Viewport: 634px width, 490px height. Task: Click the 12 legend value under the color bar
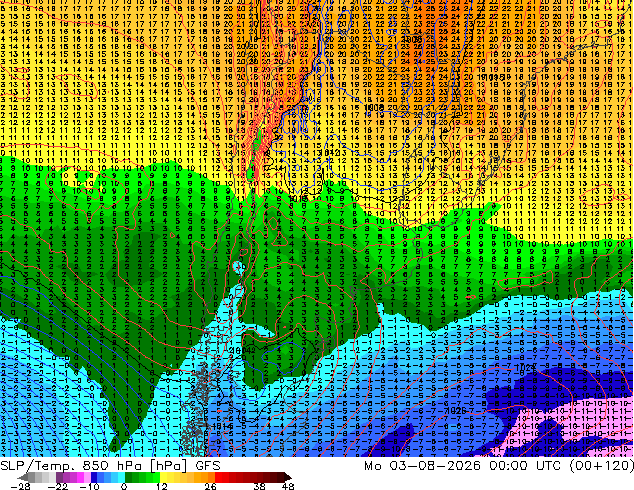162,486
